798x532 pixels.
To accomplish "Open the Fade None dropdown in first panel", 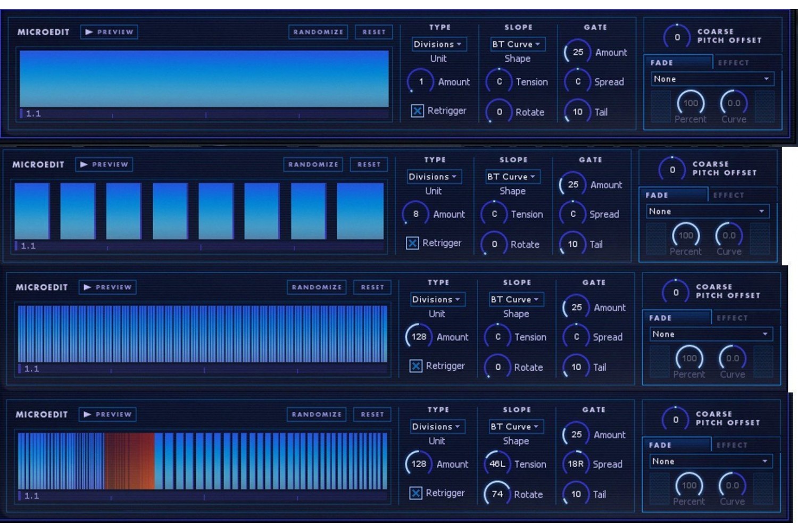I will 712,79.
